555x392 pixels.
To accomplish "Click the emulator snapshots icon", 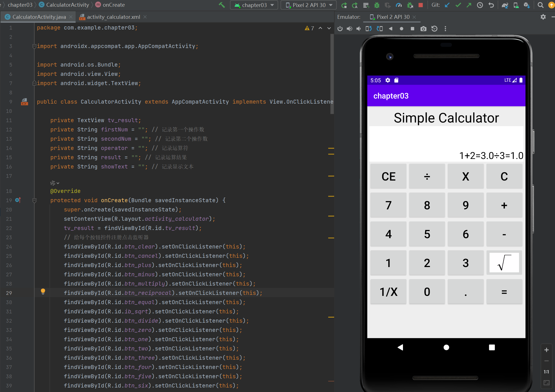I will click(x=434, y=29).
